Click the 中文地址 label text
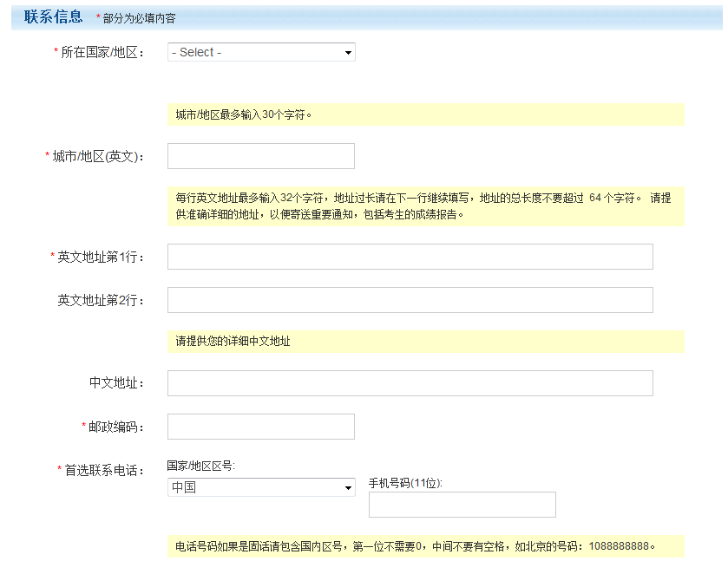 click(116, 383)
